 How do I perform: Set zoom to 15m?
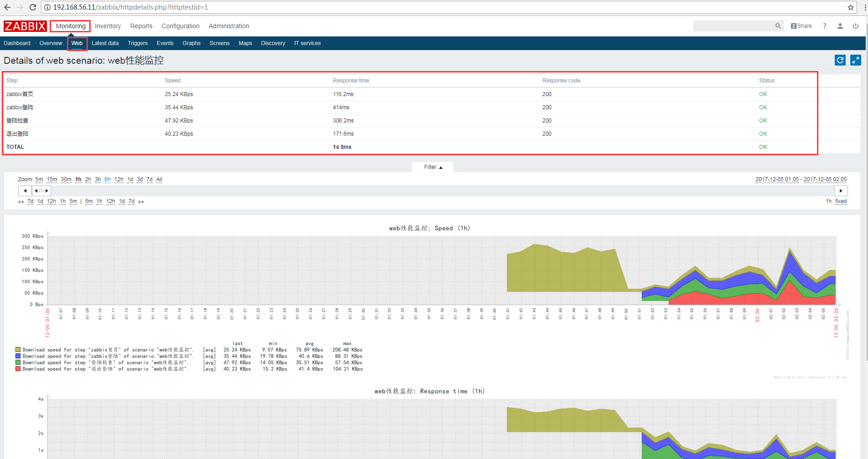click(52, 179)
